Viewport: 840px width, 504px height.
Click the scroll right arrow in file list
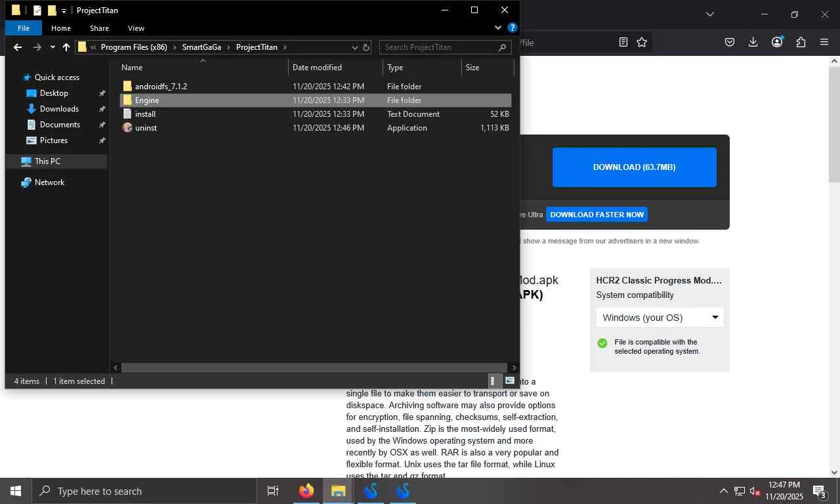click(514, 368)
